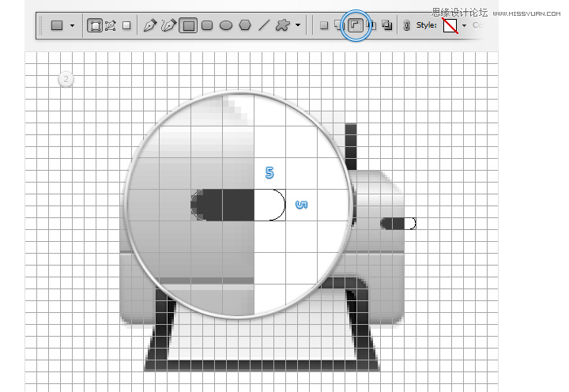Select the Shape Layers mode

[94, 25]
